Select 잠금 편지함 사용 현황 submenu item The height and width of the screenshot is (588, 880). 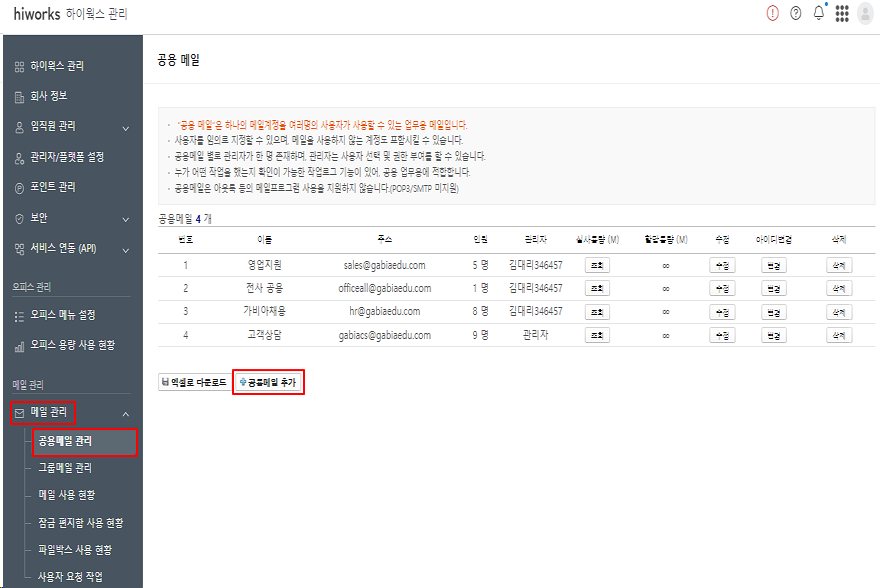[x=81, y=523]
